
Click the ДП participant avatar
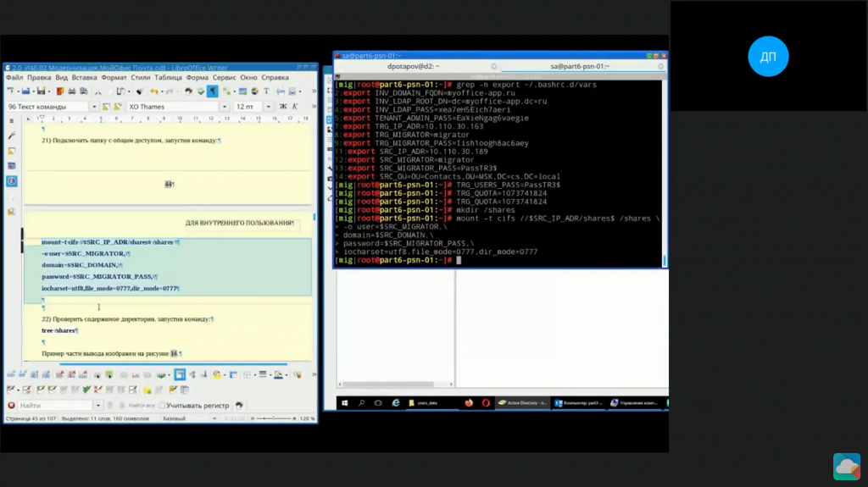point(768,57)
